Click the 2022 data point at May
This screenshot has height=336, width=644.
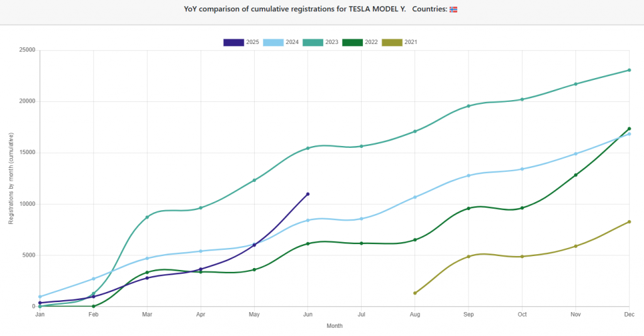[x=254, y=270]
